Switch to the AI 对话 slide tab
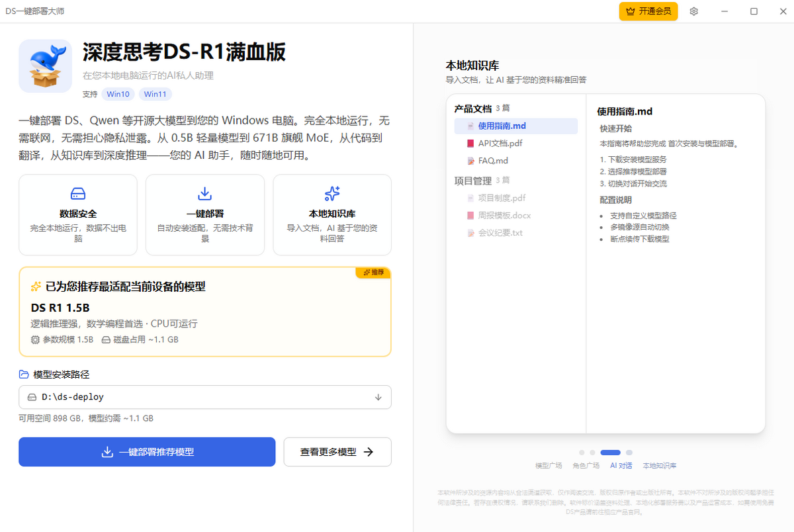The height and width of the screenshot is (532, 794). (621, 466)
